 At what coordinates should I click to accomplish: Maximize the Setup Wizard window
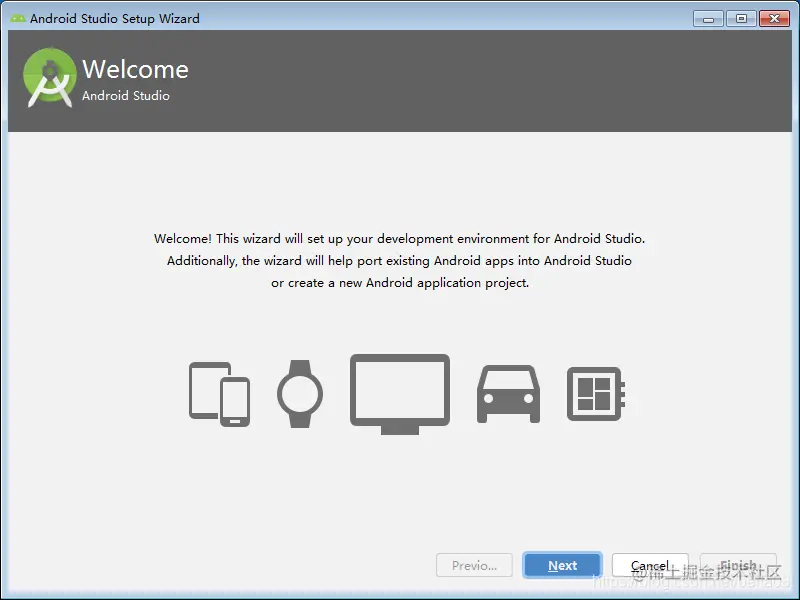741,19
